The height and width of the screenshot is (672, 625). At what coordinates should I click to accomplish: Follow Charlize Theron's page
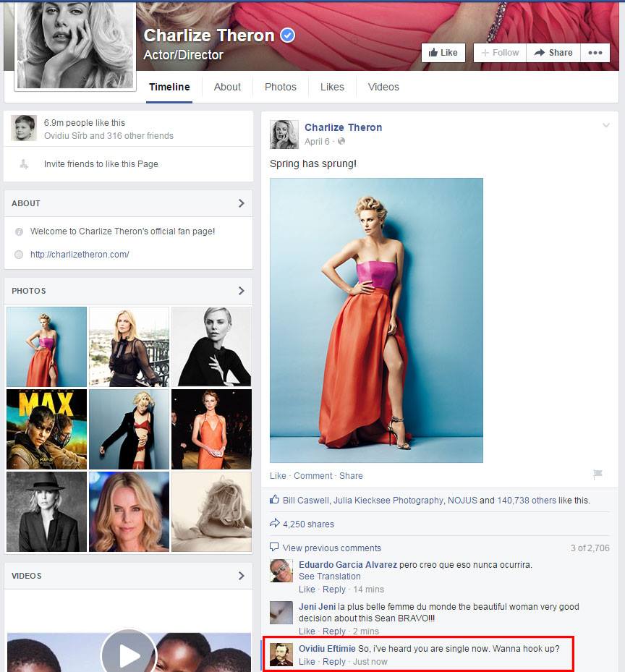coord(500,53)
